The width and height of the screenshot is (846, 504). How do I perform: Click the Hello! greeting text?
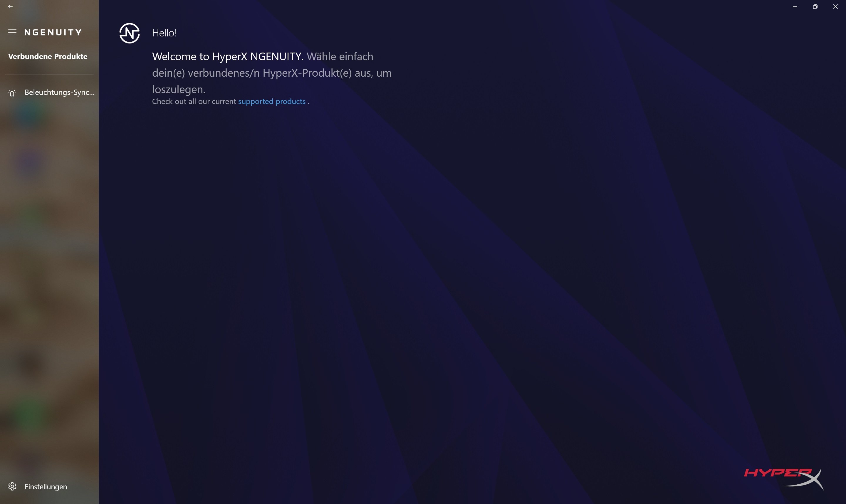[164, 33]
